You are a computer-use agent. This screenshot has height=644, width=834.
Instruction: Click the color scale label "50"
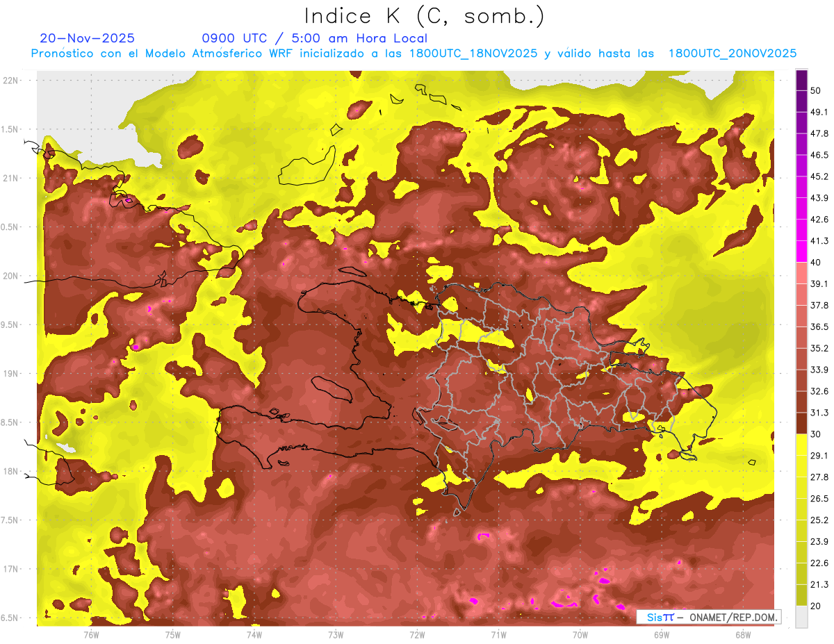[x=817, y=90]
